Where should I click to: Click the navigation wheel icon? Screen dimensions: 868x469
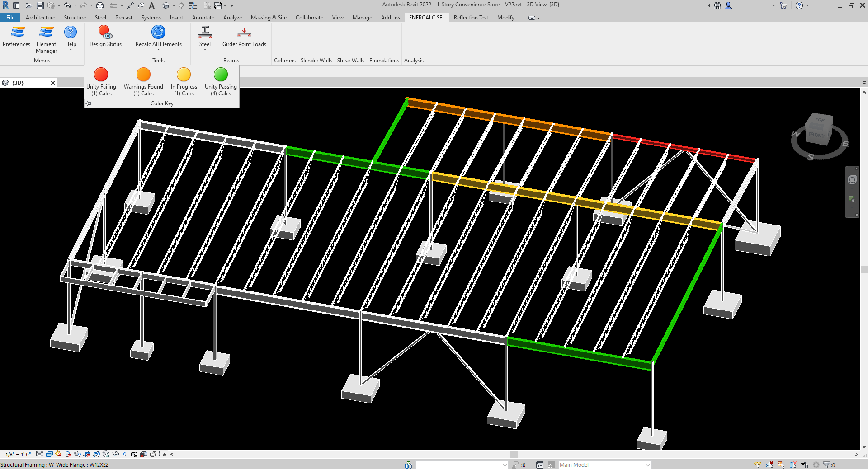click(852, 180)
